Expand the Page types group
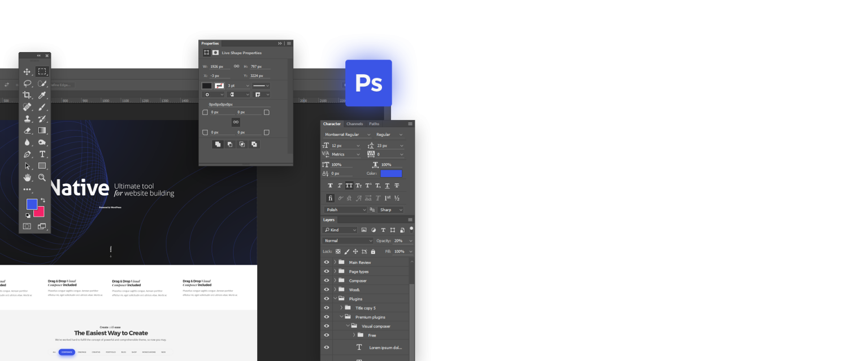868x361 pixels. 335,272
